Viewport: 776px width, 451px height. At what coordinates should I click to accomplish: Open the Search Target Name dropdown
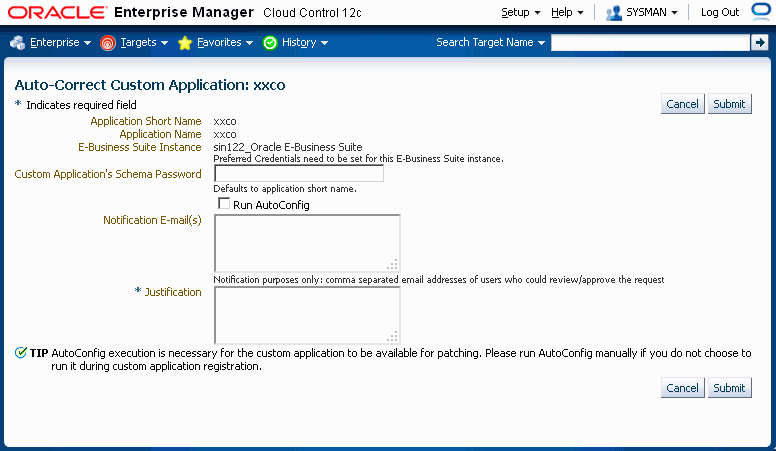coord(490,43)
